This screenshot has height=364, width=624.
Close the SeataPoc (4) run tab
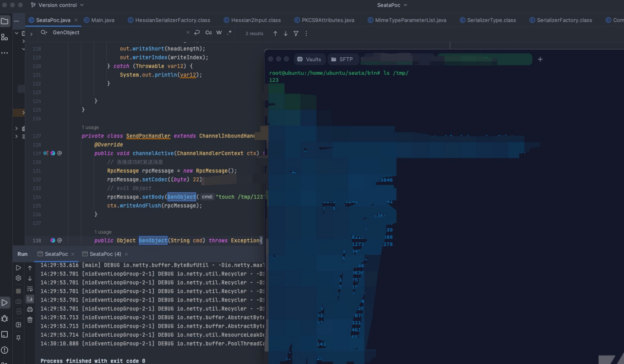pos(126,254)
